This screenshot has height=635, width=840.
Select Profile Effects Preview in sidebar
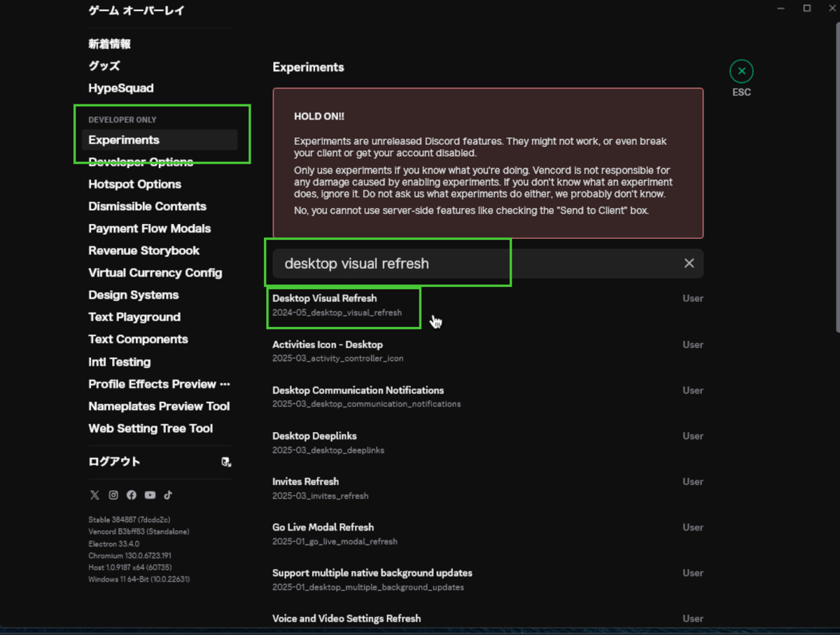[x=160, y=384]
